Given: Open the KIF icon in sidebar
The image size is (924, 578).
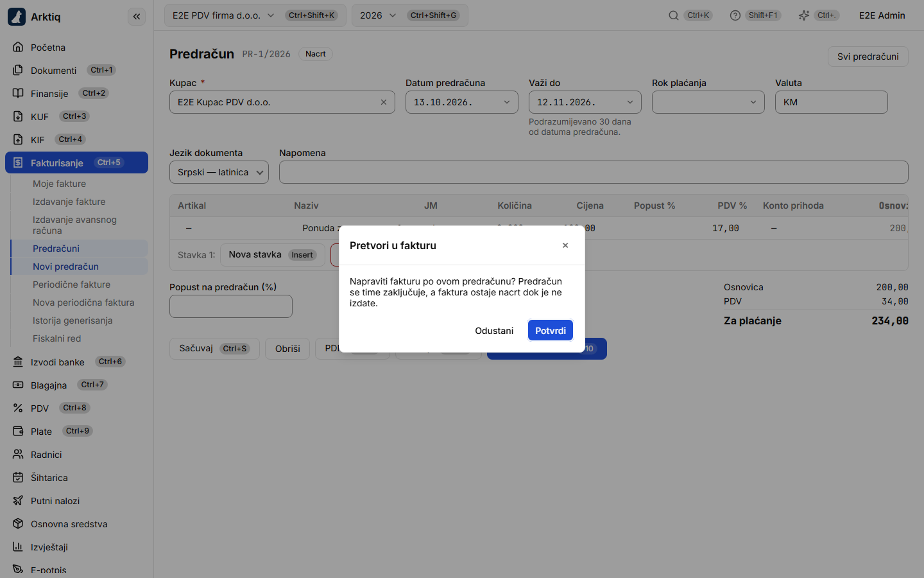Looking at the screenshot, I should coord(18,139).
